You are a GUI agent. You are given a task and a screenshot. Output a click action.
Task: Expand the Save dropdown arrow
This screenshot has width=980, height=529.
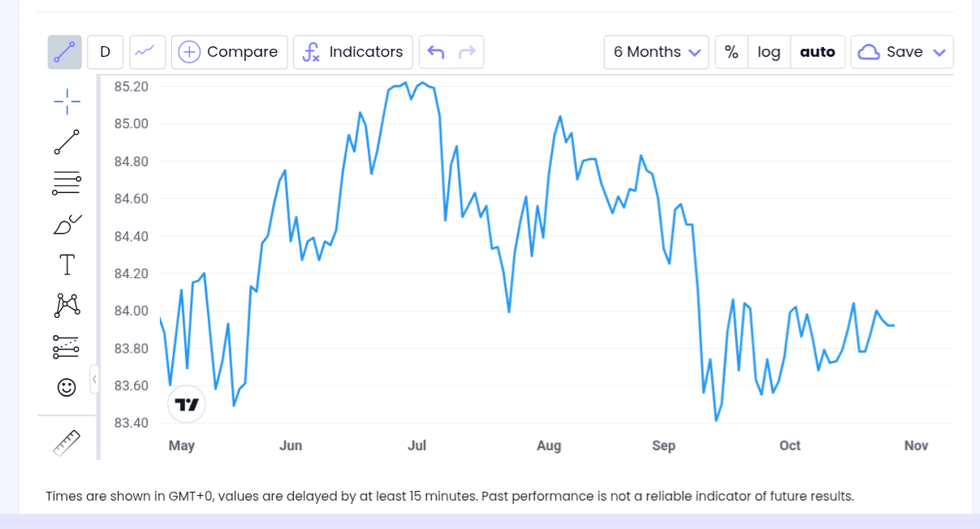point(939,52)
